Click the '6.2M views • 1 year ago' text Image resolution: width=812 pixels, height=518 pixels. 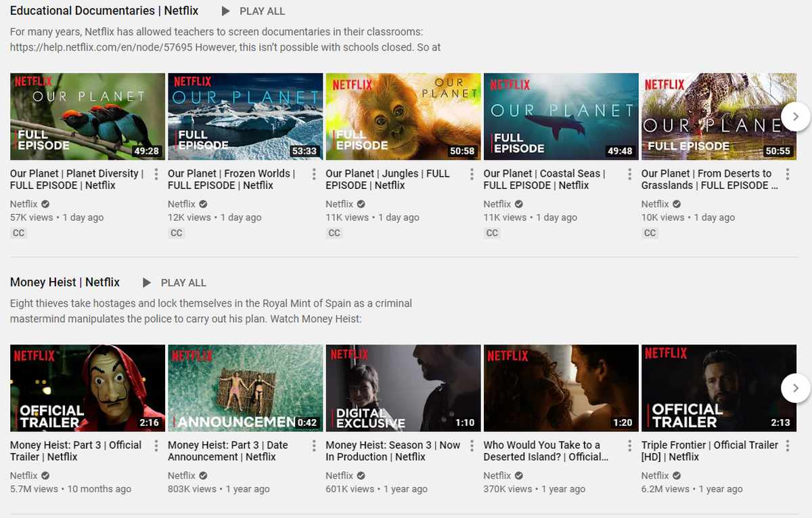(x=692, y=489)
